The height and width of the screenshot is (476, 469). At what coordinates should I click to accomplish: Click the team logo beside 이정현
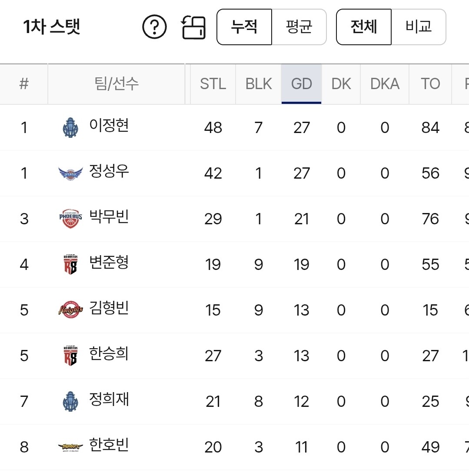70,127
